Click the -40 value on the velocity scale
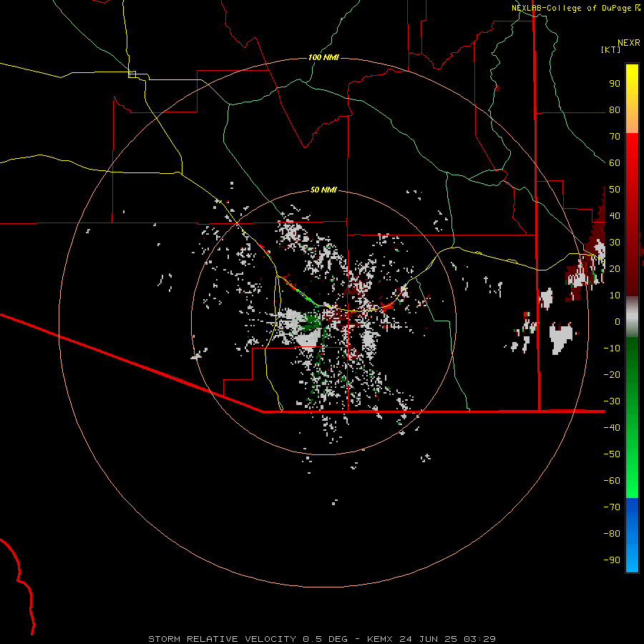This screenshot has width=644, height=644. (612, 428)
